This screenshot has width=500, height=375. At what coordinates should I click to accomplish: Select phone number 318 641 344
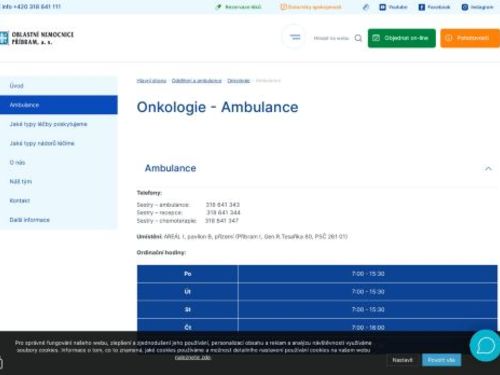click(x=223, y=213)
